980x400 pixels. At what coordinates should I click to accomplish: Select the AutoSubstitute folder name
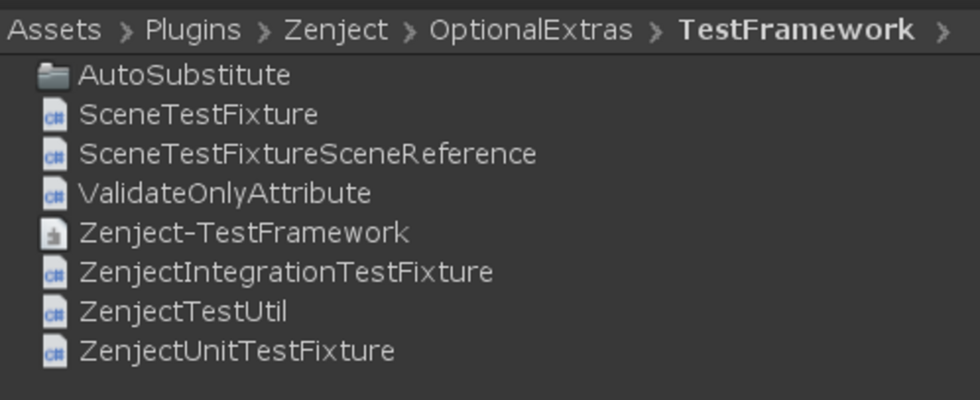[x=184, y=75]
